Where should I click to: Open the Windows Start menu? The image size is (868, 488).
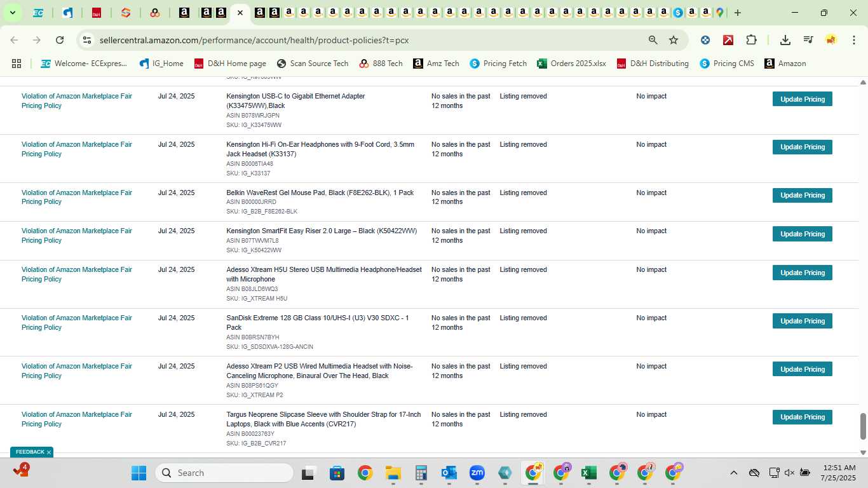139,473
